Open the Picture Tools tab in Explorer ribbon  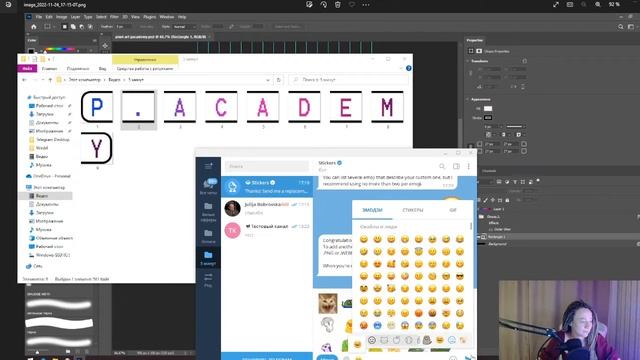click(x=145, y=69)
